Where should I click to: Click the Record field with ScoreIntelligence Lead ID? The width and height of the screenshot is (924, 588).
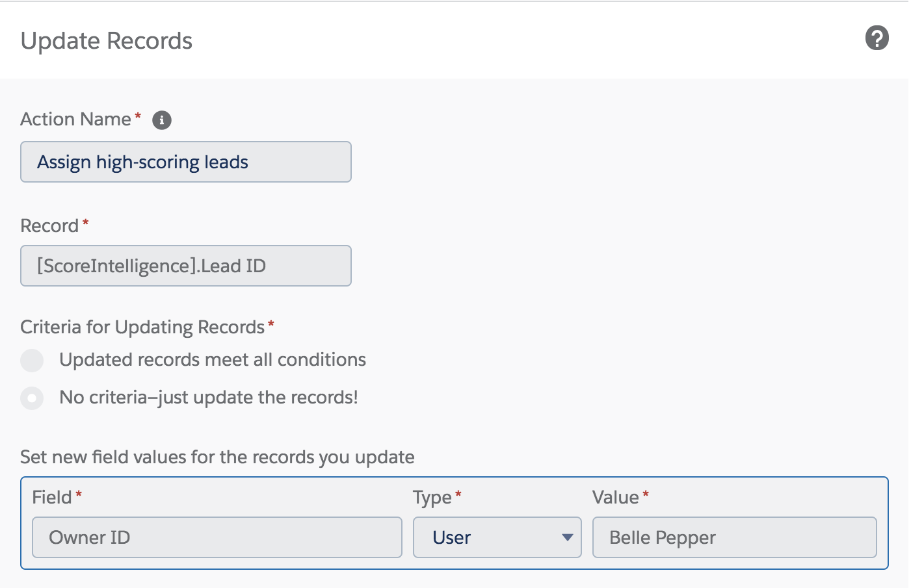186,266
